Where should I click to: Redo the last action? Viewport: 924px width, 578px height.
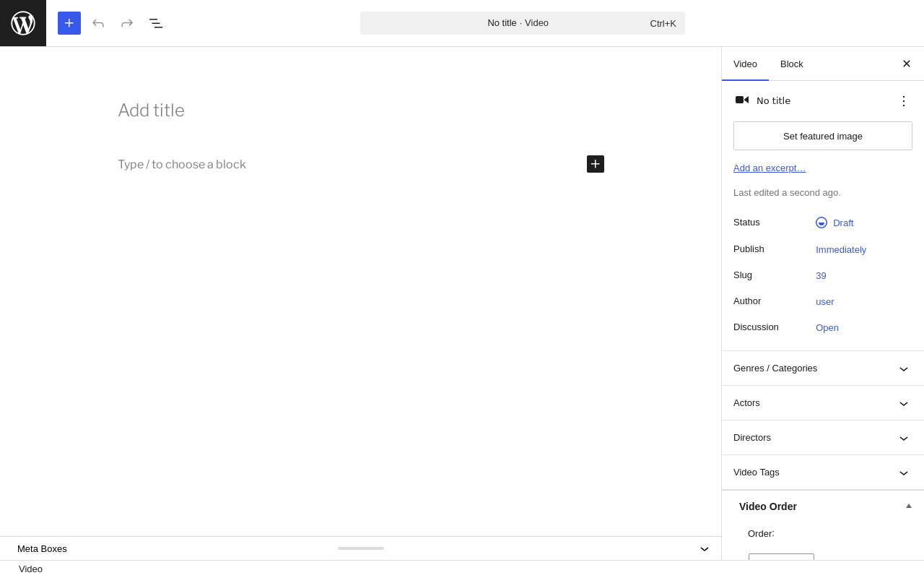click(127, 23)
